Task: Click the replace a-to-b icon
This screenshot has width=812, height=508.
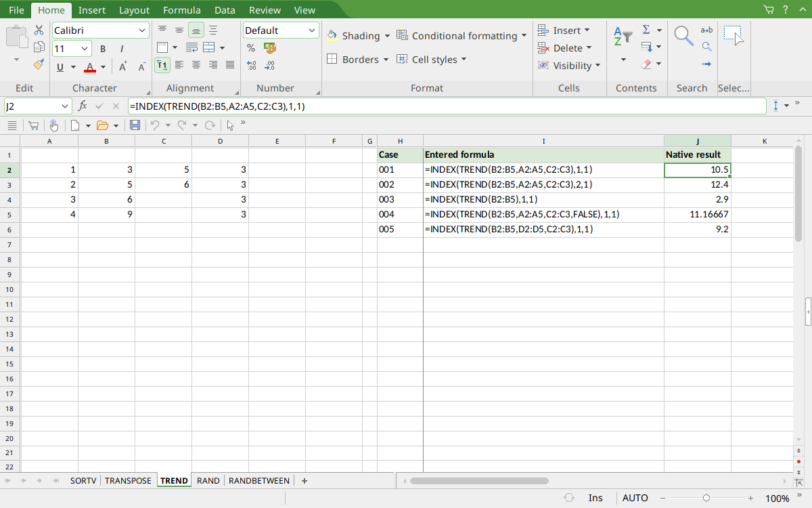Action: tap(706, 30)
